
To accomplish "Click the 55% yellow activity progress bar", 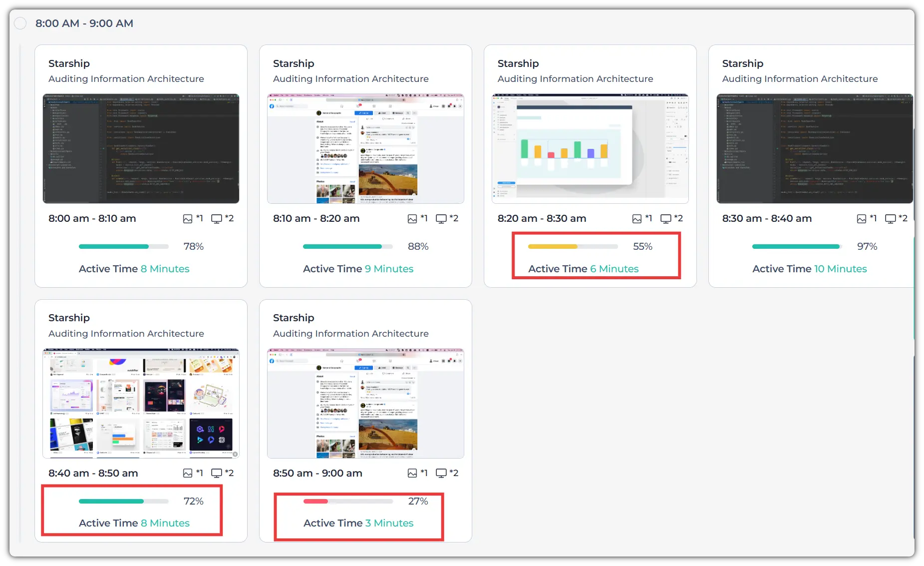I will [x=573, y=246].
